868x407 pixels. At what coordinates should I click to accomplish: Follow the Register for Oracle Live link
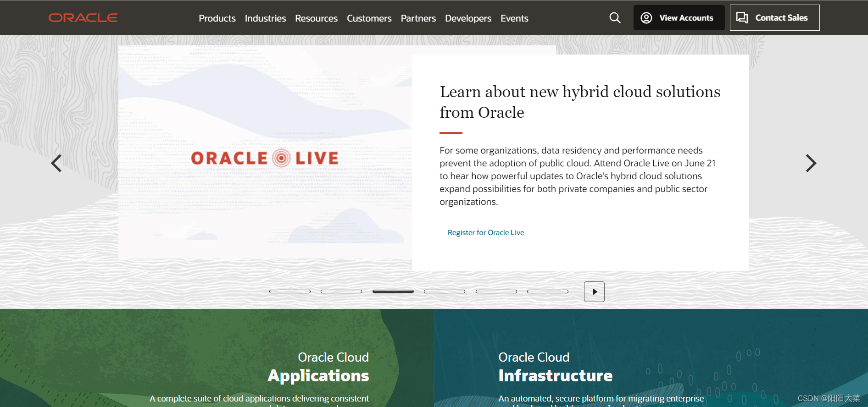[x=486, y=232]
